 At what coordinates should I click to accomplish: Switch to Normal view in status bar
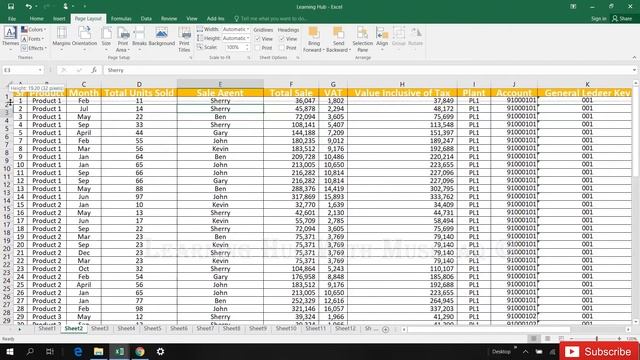pos(533,338)
